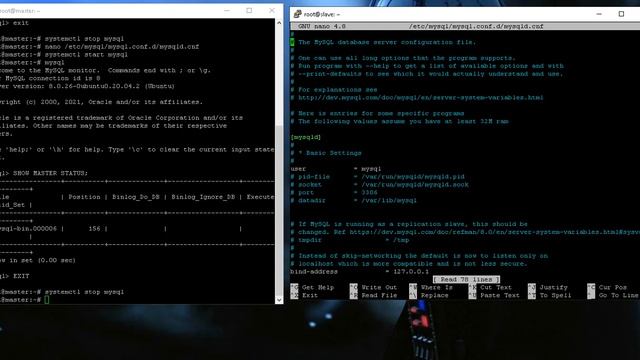The height and width of the screenshot is (360, 640).
Task: Click the root@slave window title text
Action: (322, 14)
